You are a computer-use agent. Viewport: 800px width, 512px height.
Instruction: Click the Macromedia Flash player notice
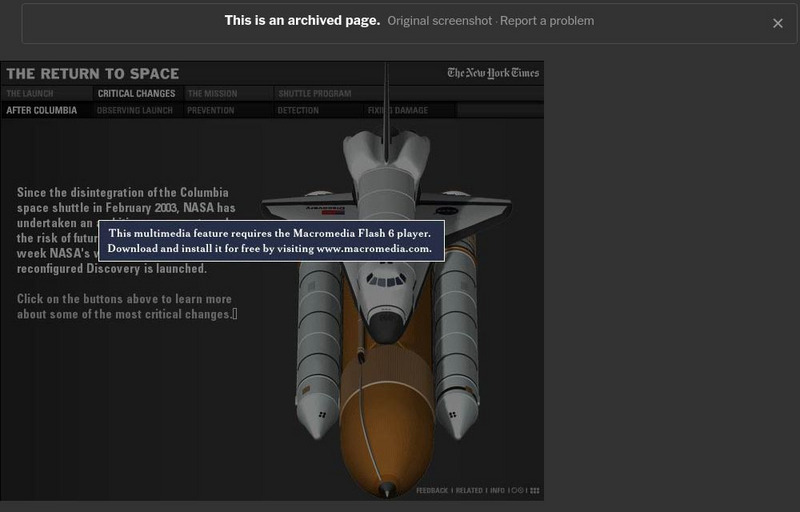[271, 241]
